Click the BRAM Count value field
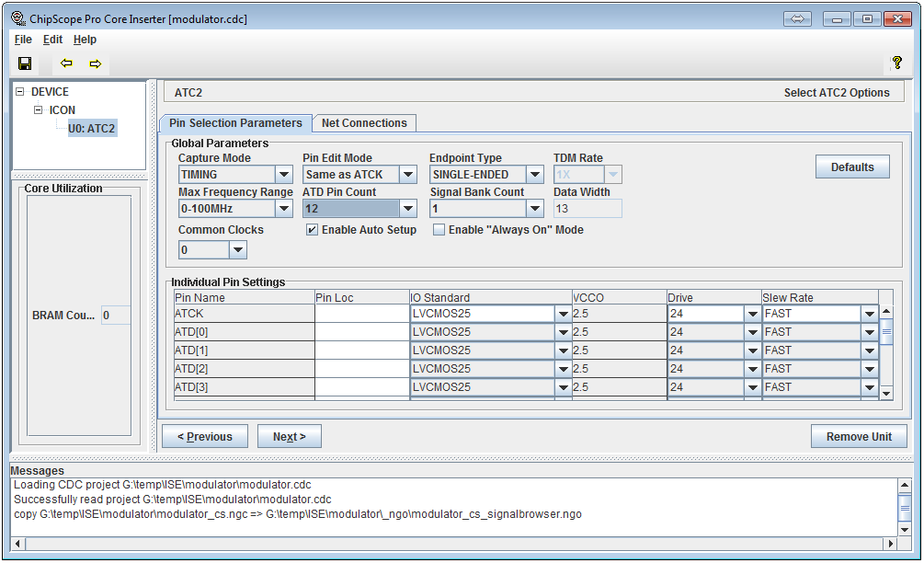The image size is (924, 563). coord(116,316)
